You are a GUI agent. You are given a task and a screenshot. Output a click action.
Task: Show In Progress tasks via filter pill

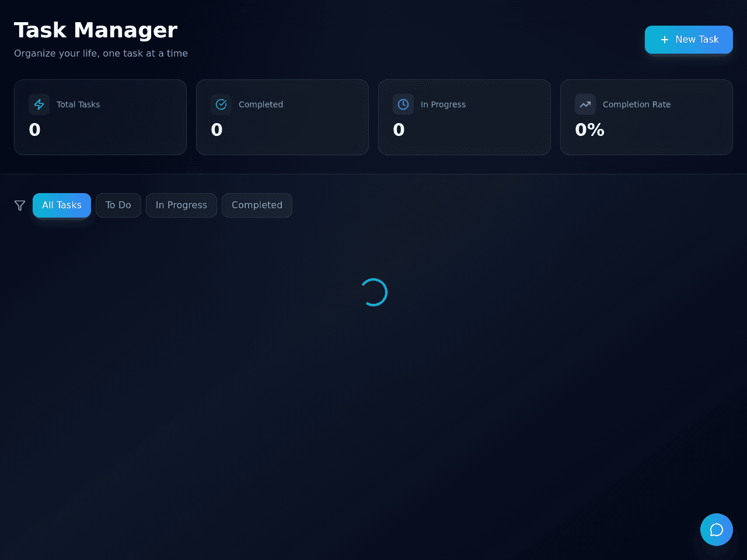point(181,205)
